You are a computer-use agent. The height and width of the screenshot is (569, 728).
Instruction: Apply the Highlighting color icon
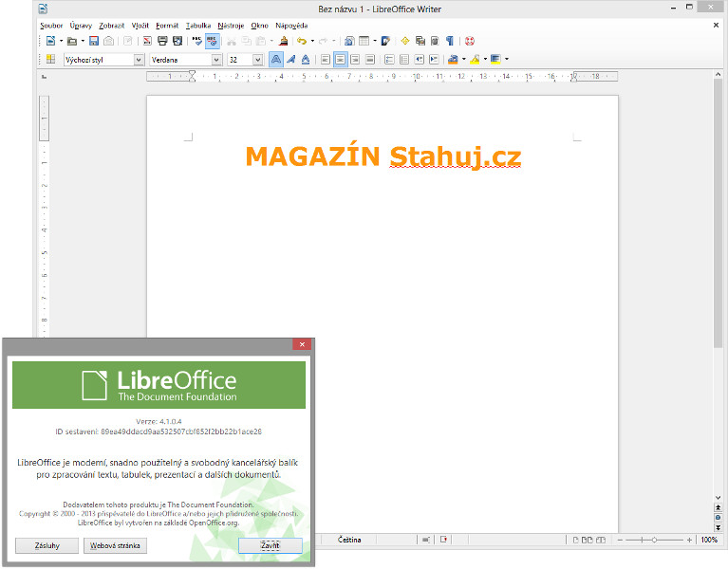coord(475,60)
